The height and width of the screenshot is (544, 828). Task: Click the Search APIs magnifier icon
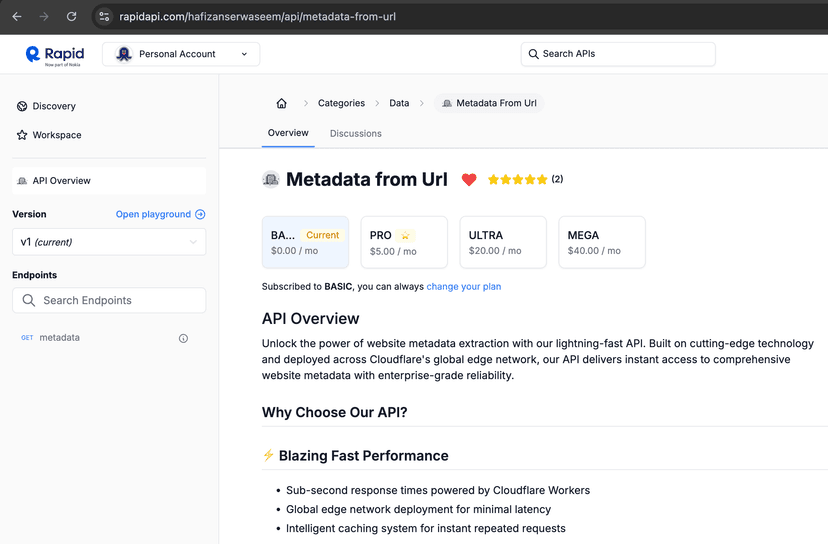pyautogui.click(x=533, y=54)
